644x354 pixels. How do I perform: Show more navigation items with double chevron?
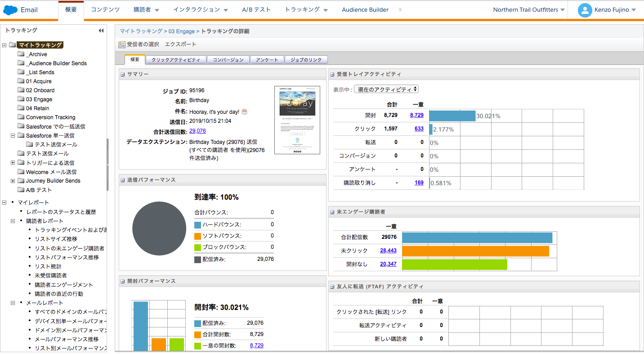(400, 9)
